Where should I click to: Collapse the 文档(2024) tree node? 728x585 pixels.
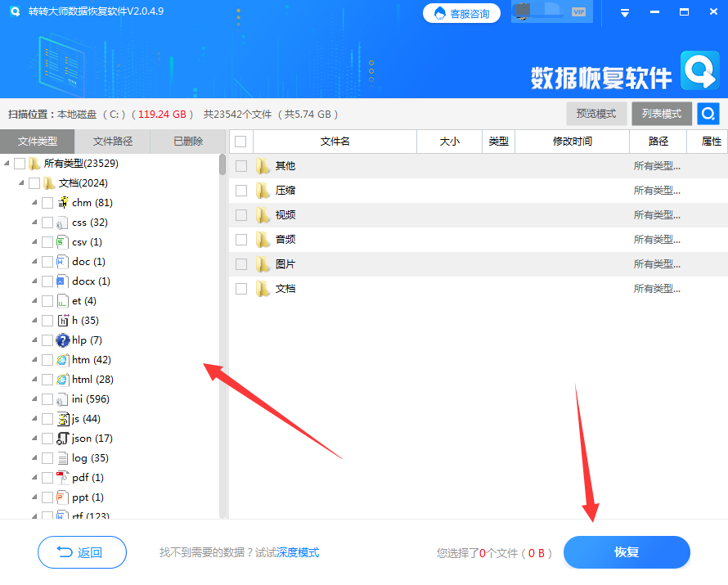point(23,182)
